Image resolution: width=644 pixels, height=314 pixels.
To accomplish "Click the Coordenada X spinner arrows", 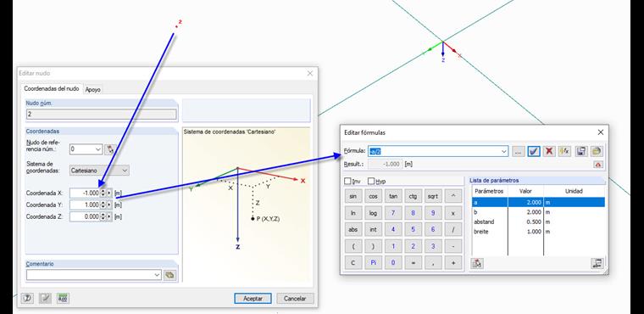I will tap(103, 193).
